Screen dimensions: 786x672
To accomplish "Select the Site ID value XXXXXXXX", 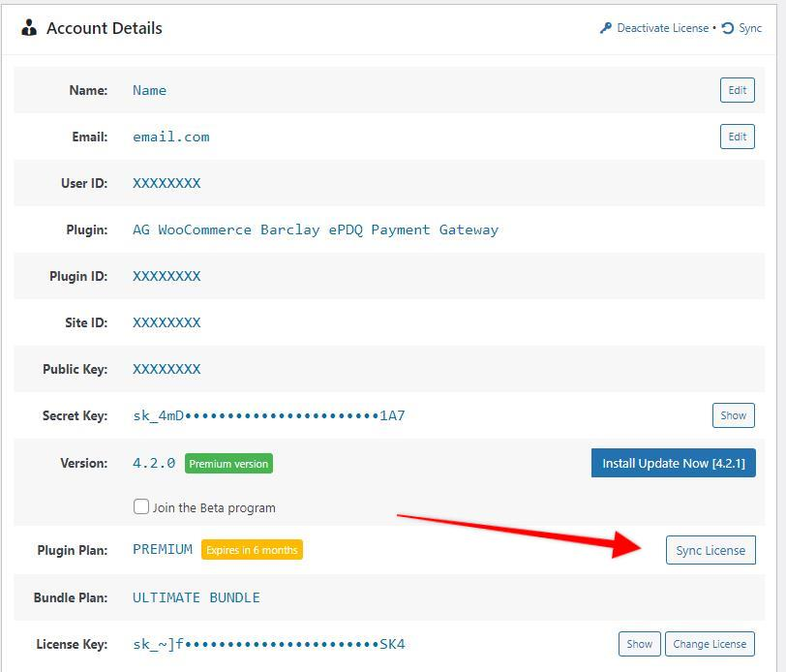I will point(166,323).
